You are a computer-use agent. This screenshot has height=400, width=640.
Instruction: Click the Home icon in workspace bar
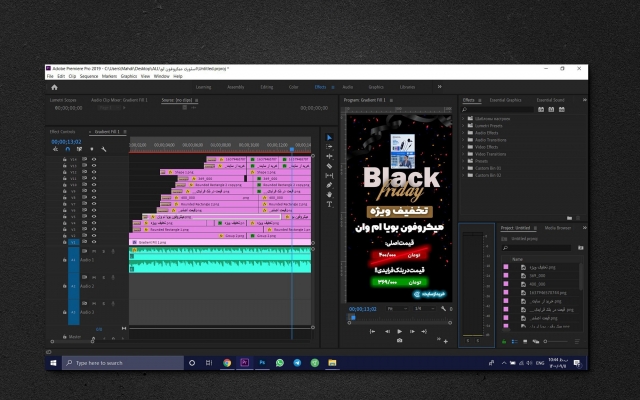[54, 87]
